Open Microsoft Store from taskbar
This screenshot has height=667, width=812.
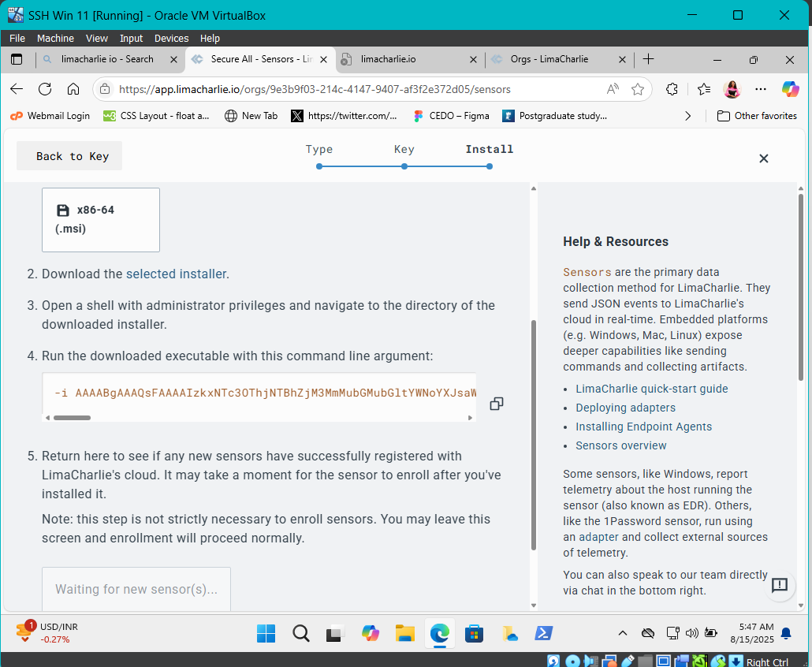tap(474, 633)
